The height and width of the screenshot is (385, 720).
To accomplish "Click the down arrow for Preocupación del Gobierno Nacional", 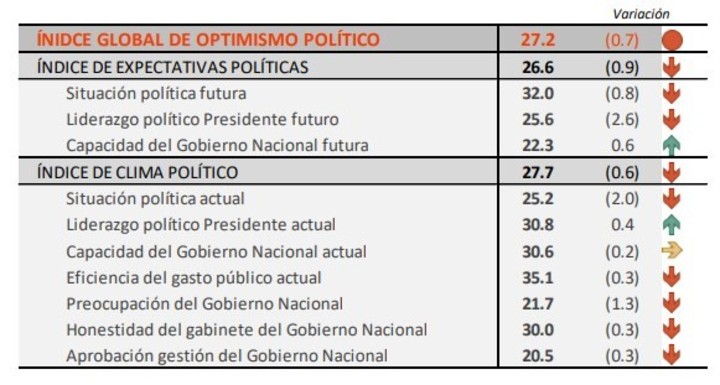I will pyautogui.click(x=671, y=304).
